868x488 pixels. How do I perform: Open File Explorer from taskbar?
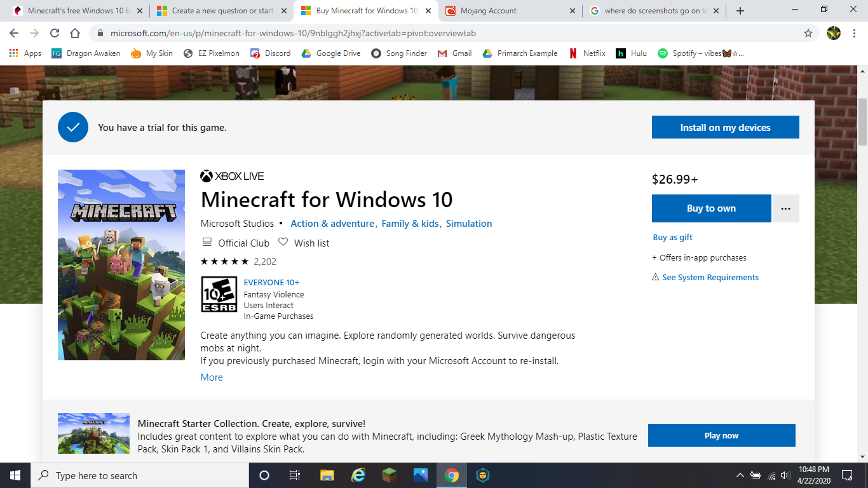(x=327, y=475)
